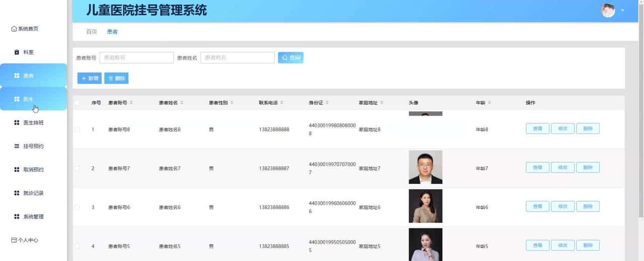Click the 医生排班 grid icon
The image size is (644, 261).
coord(17,123)
